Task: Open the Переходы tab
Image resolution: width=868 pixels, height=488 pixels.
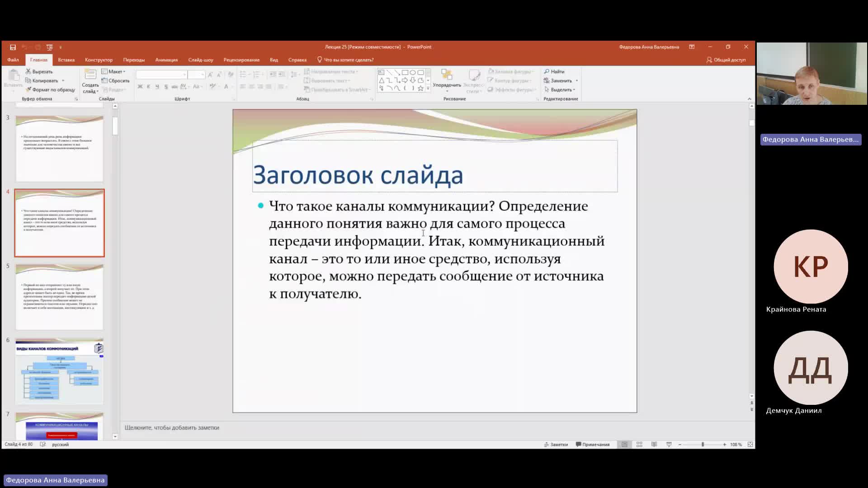Action: coord(134,60)
